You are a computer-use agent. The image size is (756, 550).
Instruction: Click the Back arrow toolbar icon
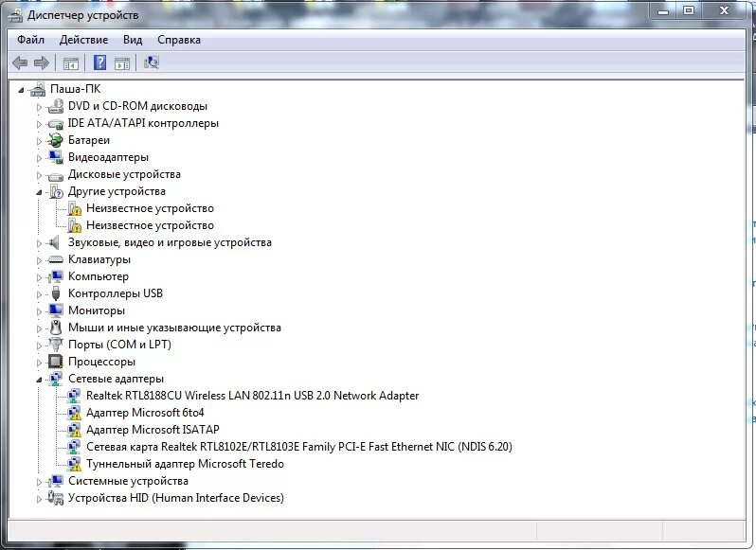(19, 62)
